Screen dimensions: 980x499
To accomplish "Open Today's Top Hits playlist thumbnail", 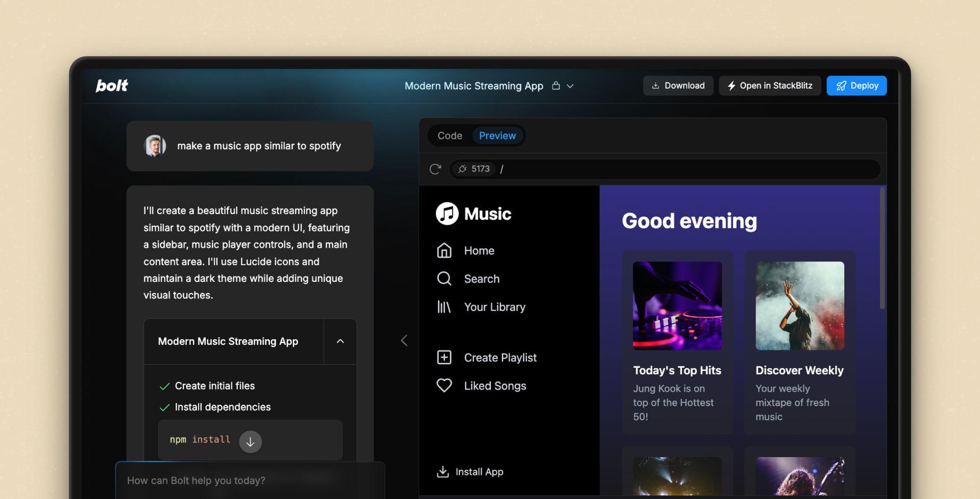I will 677,305.
